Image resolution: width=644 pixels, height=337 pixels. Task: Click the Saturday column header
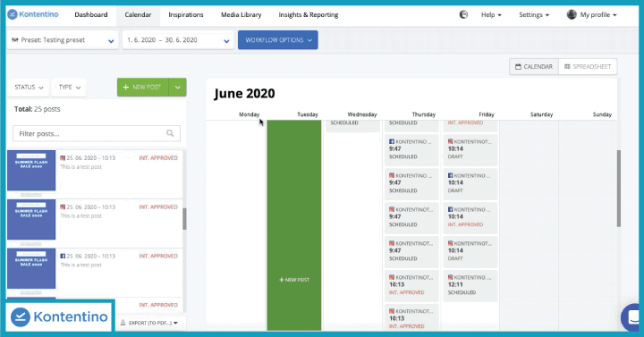[541, 114]
